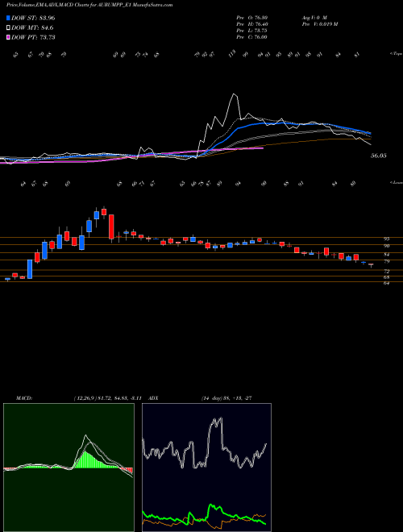The width and height of the screenshot is (403, 532).
Task: Click the 56.05 price label on EMA chart
Action: click(x=379, y=156)
